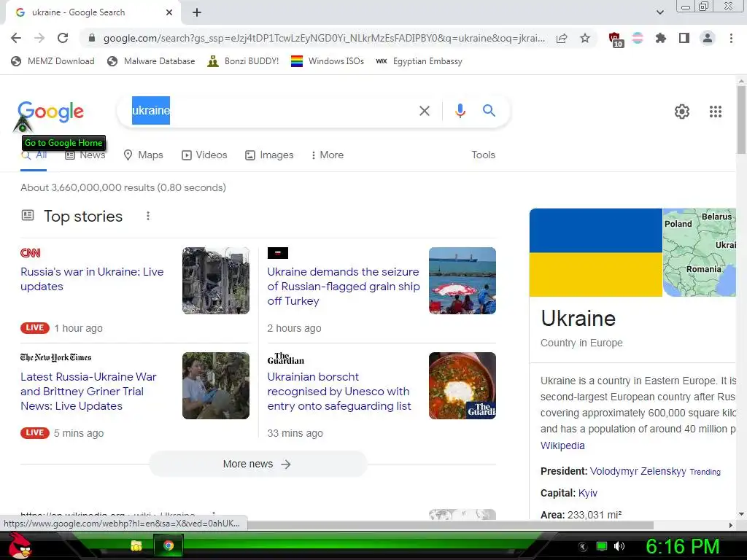The height and width of the screenshot is (560, 747).
Task: Open a new browser tab
Action: [197, 12]
